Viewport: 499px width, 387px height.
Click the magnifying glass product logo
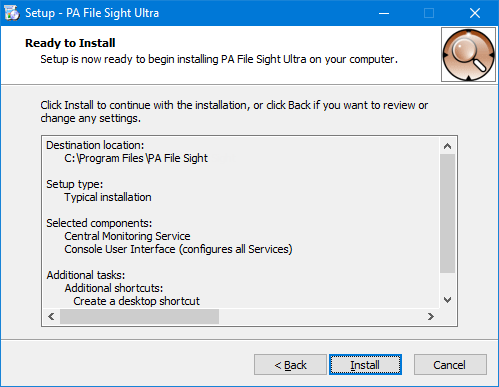(468, 55)
